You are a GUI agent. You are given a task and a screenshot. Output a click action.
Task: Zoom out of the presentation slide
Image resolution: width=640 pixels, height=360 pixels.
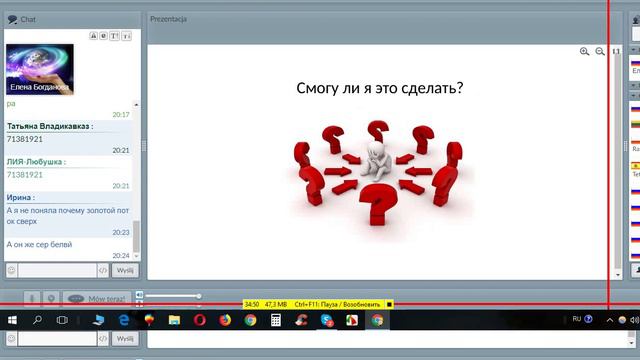click(x=600, y=51)
